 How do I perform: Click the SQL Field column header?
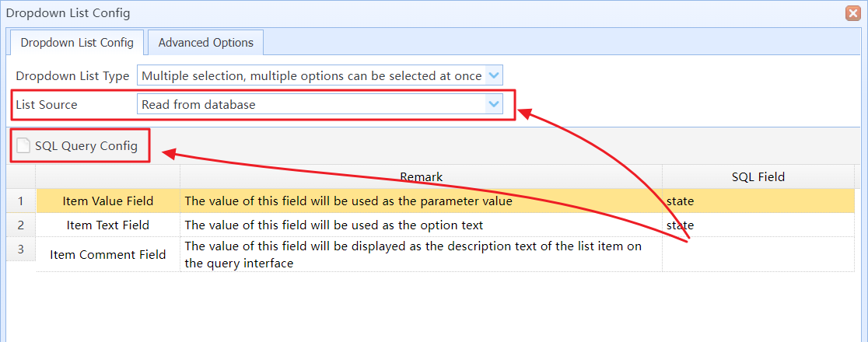[x=758, y=177]
